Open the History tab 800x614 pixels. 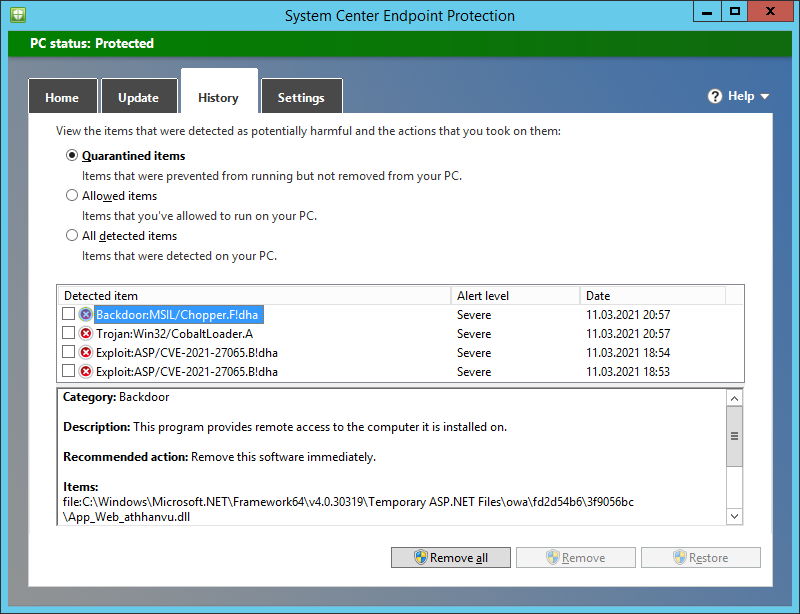point(219,92)
